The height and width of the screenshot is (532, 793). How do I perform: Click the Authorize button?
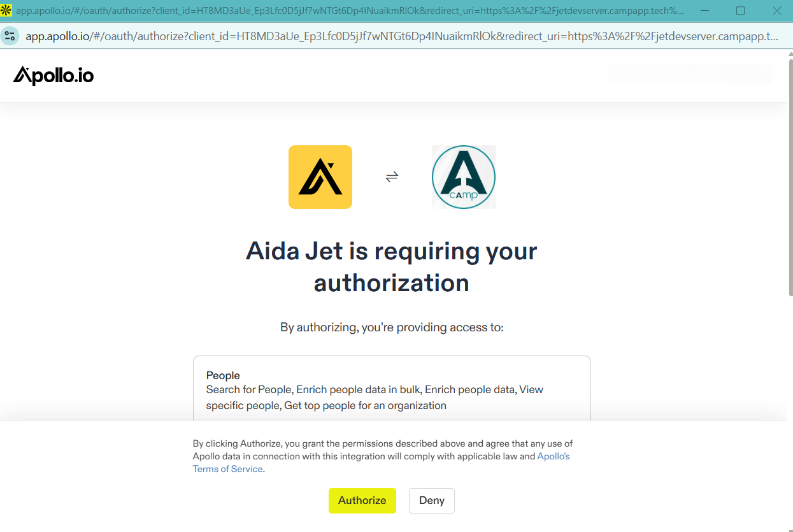point(362,500)
